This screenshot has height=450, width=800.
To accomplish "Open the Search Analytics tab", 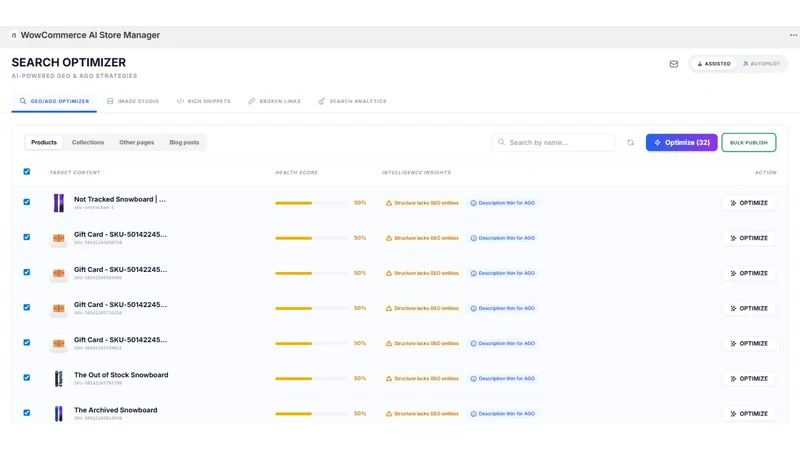I will pyautogui.click(x=352, y=101).
